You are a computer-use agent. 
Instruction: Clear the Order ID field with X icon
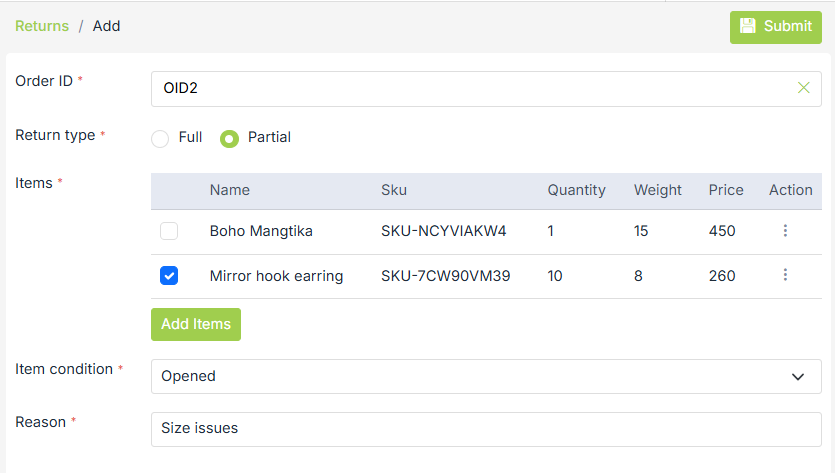click(x=804, y=88)
